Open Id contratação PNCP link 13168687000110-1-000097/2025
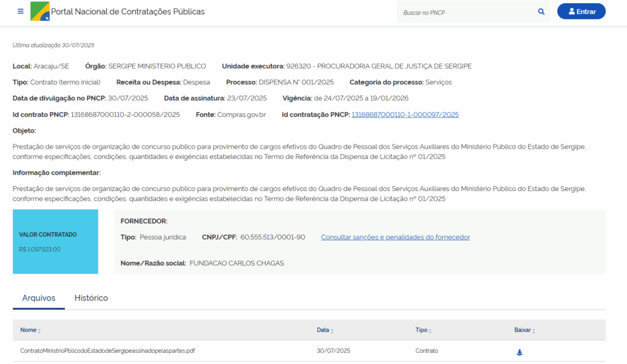627x364 pixels. tap(405, 114)
